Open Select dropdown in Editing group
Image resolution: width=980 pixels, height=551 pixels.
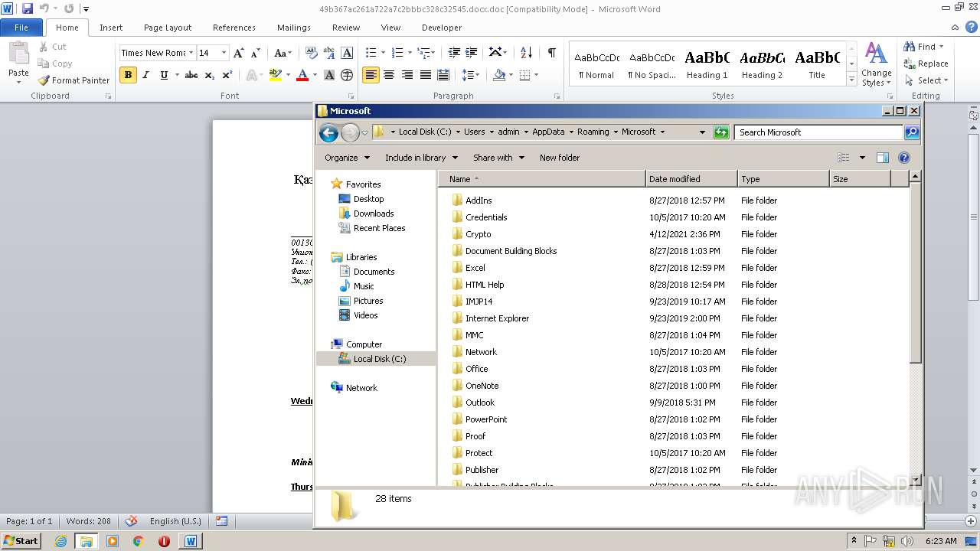coord(926,80)
